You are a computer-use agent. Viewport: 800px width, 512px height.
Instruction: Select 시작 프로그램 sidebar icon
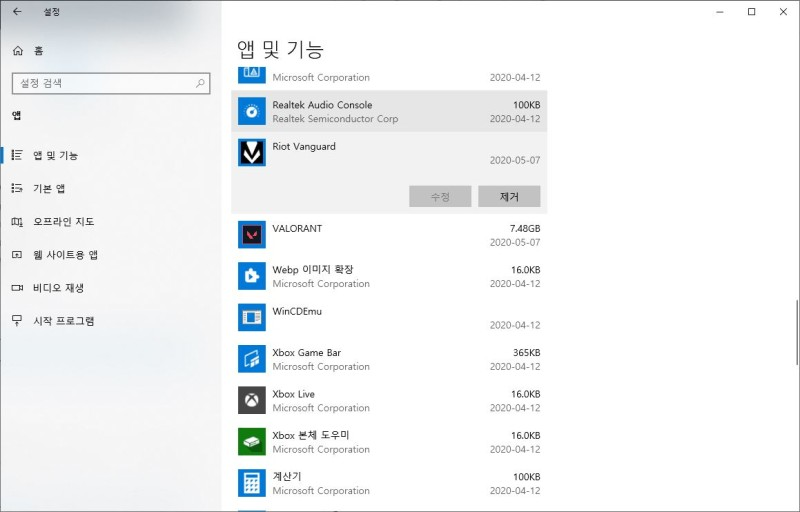click(x=17, y=321)
